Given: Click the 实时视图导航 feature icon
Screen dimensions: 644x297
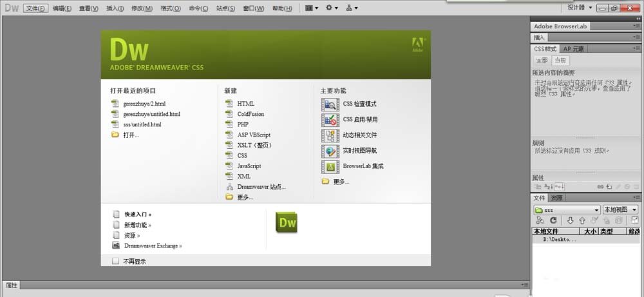Looking at the screenshot, I should pyautogui.click(x=330, y=151).
